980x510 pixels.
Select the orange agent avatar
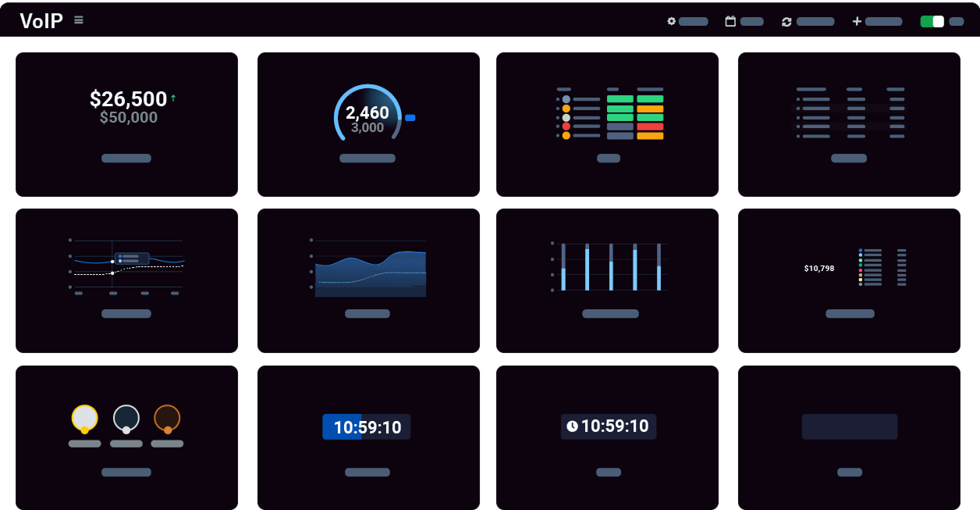167,419
